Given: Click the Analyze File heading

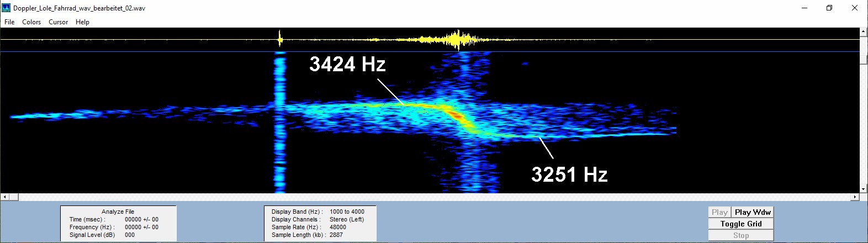Looking at the screenshot, I should pos(118,212).
